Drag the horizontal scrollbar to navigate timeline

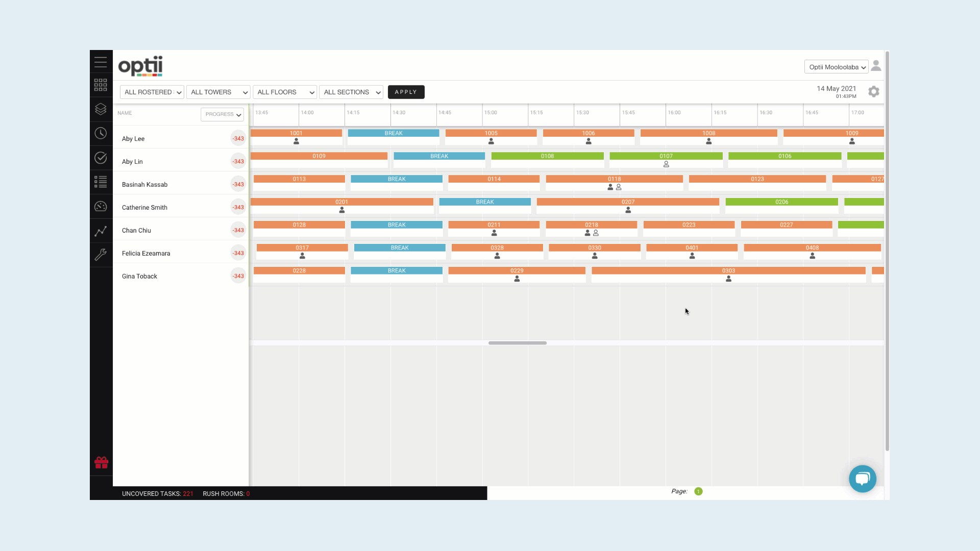pos(517,343)
